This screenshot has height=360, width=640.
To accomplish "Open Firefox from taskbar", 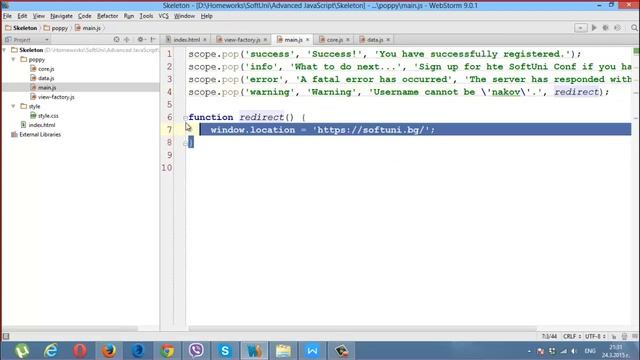I will (x=109, y=351).
